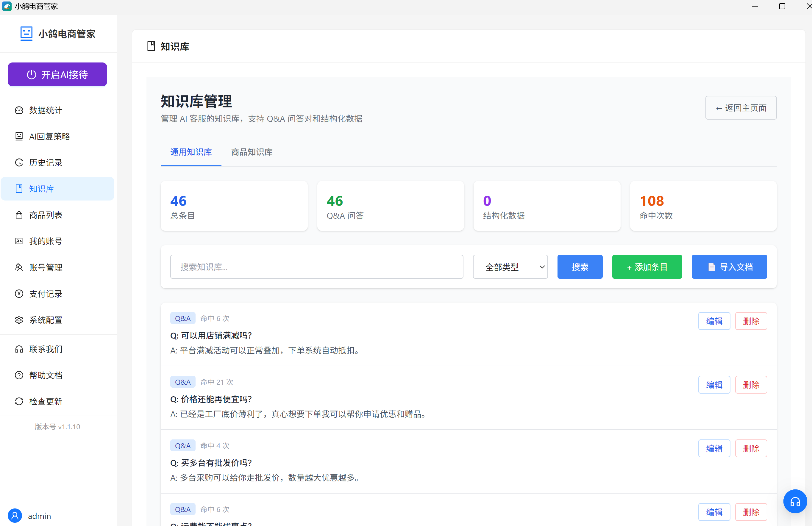Edit the 可以用店铺满减吗 entry
Viewport: 812px width, 526px height.
(714, 321)
